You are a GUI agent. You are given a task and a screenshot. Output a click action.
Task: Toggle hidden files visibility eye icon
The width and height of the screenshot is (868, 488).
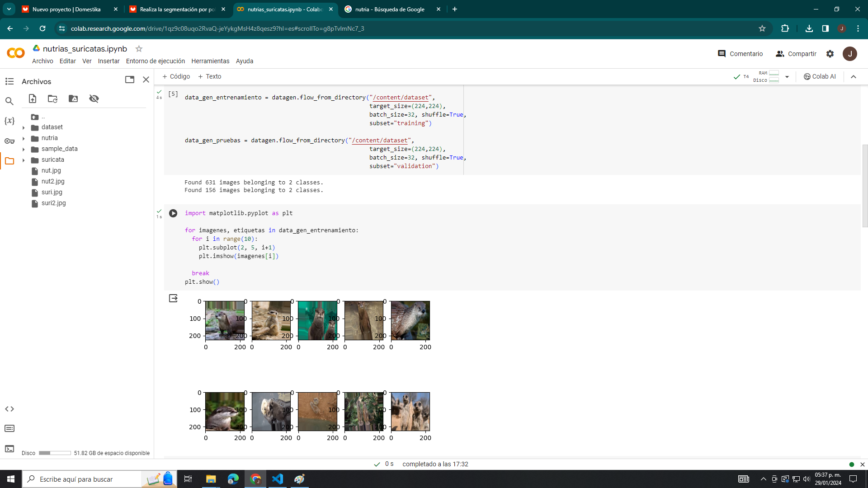tap(94, 99)
